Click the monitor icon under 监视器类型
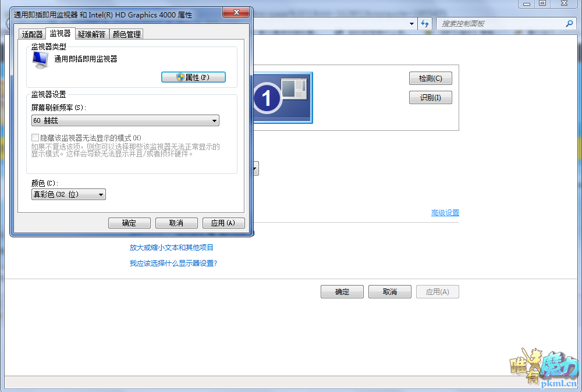 point(41,59)
